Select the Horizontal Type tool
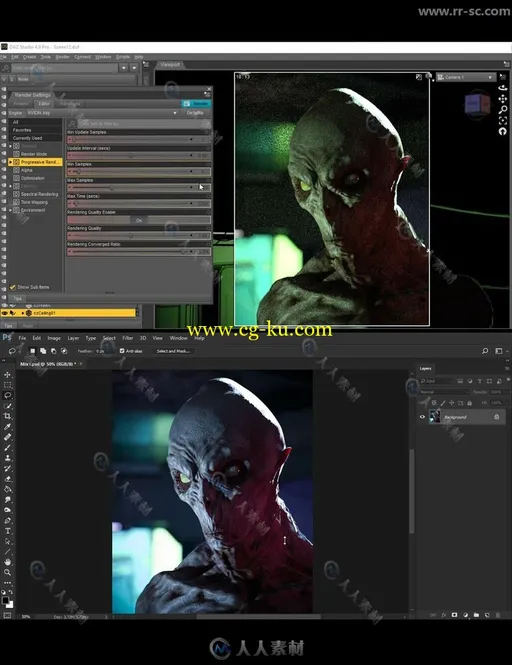Screen dimensions: 512x665 7,531
